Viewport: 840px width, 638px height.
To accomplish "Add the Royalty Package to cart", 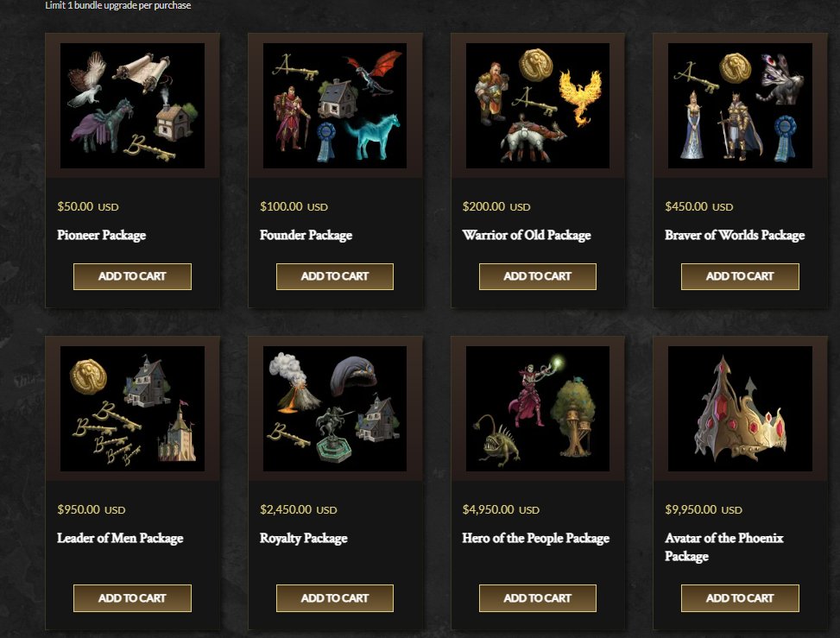I will pos(335,598).
